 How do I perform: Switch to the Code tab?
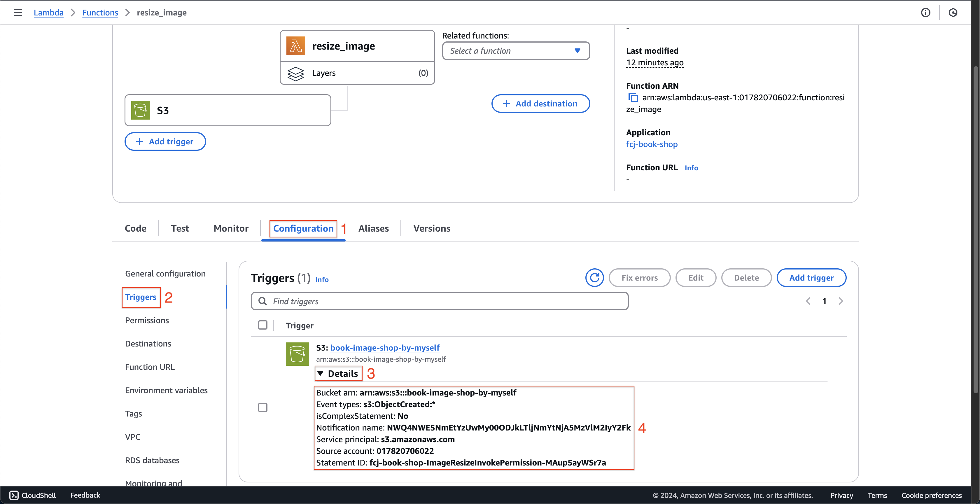click(136, 228)
